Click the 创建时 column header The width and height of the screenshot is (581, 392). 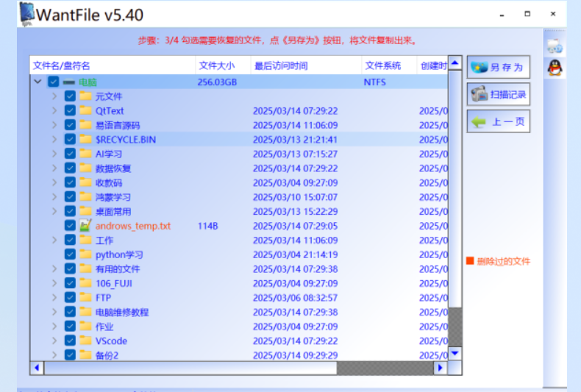[432, 65]
